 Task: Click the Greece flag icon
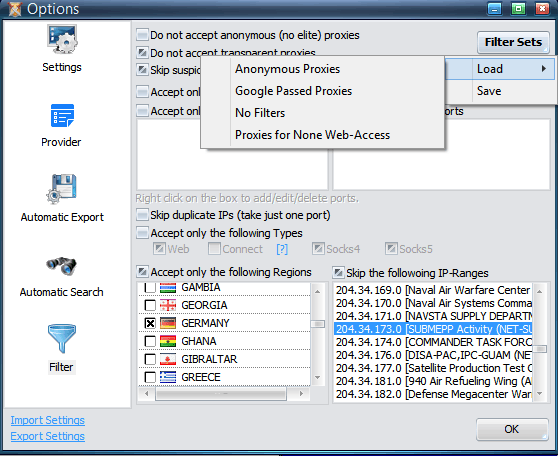tap(168, 377)
